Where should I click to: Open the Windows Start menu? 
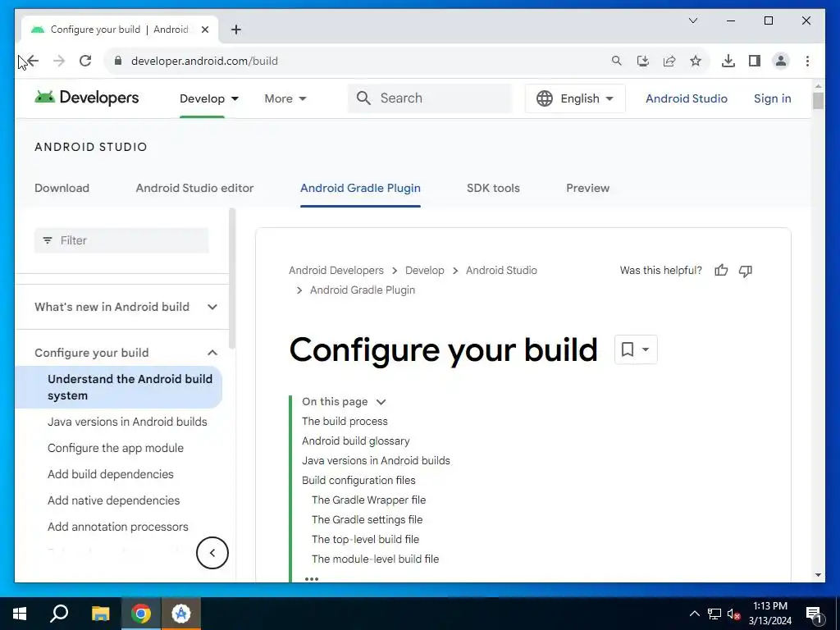coord(20,614)
